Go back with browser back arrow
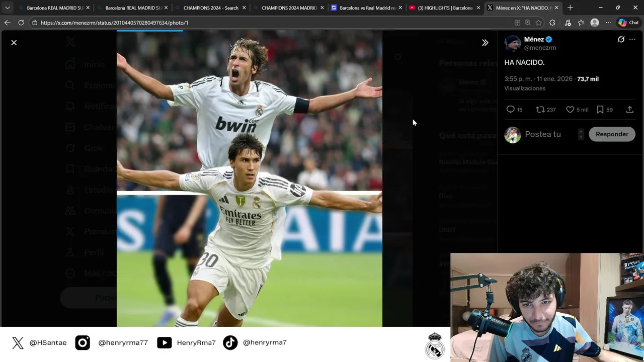This screenshot has height=362, width=644. click(x=7, y=23)
